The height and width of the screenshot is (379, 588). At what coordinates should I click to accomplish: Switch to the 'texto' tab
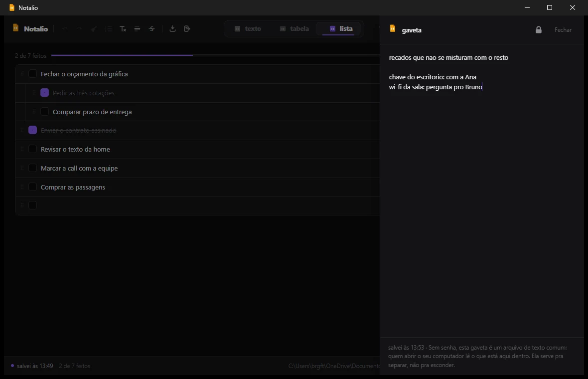coord(248,29)
